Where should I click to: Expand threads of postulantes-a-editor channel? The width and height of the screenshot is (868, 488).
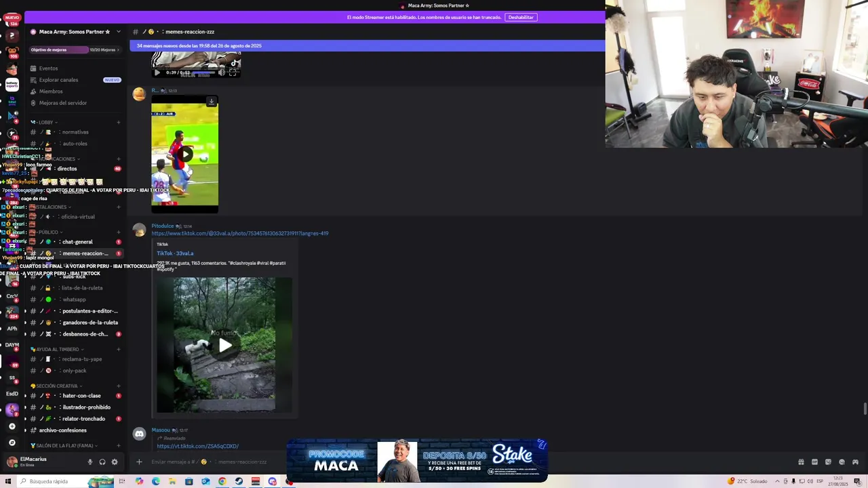(x=25, y=311)
